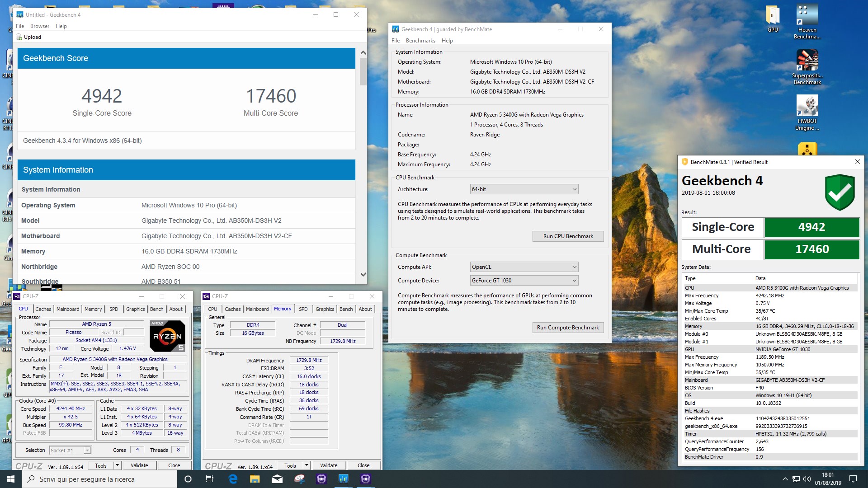The width and height of the screenshot is (868, 488).
Task: Click the Build 10.0.18362 row in BenchMate
Action: tap(770, 403)
